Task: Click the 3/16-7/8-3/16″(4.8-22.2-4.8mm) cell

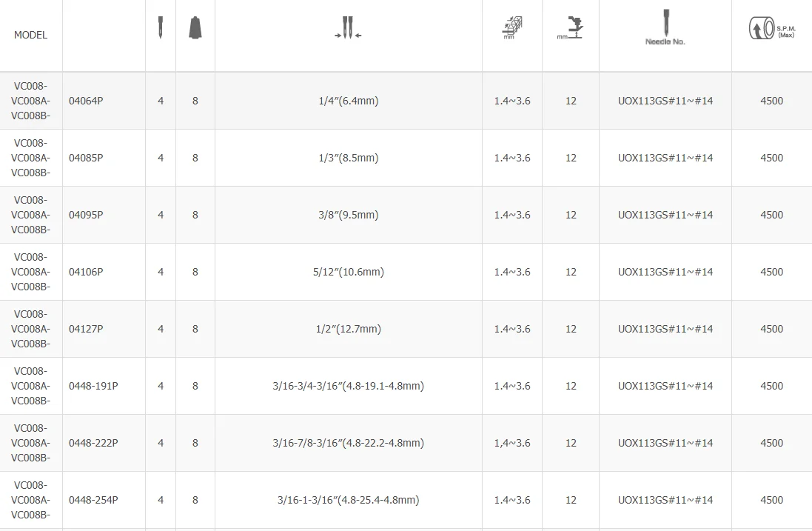Action: pyautogui.click(x=349, y=443)
